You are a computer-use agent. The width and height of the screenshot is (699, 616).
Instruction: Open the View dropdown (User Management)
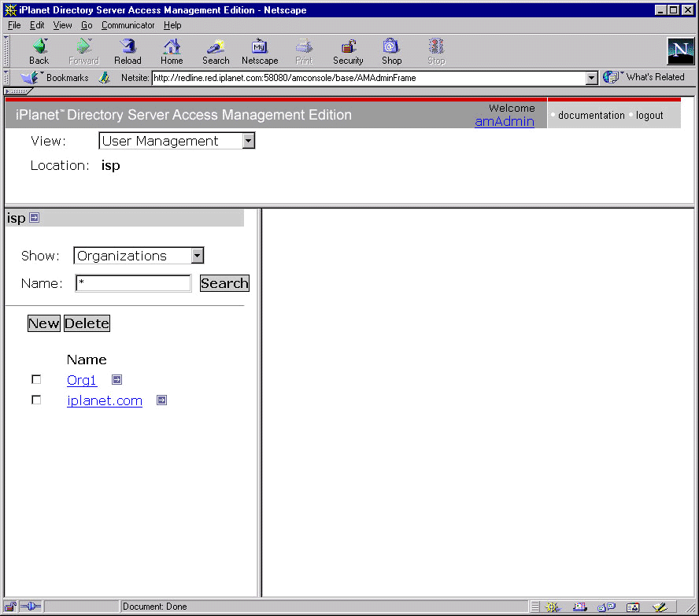[x=176, y=141]
